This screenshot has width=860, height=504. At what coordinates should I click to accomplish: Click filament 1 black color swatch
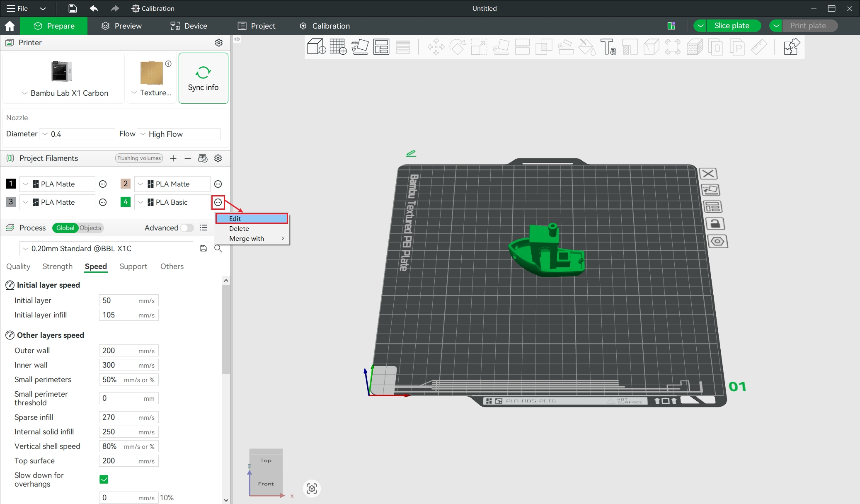11,184
